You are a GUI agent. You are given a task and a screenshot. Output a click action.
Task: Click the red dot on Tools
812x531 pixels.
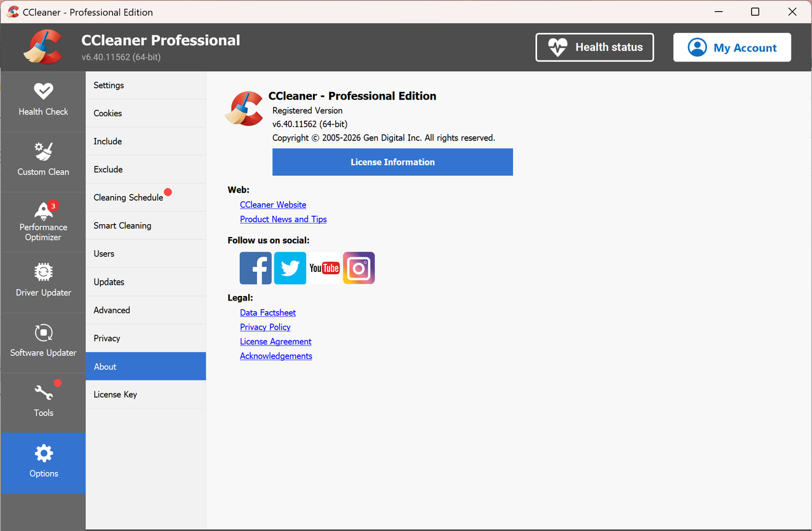click(58, 383)
